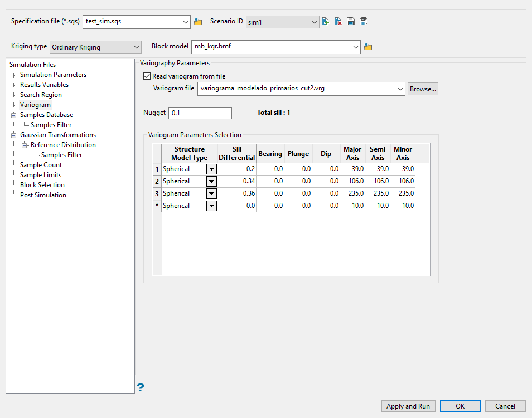Screen dimensions: 532x418
Task: Click the add new scenario icon
Action: tap(326, 22)
